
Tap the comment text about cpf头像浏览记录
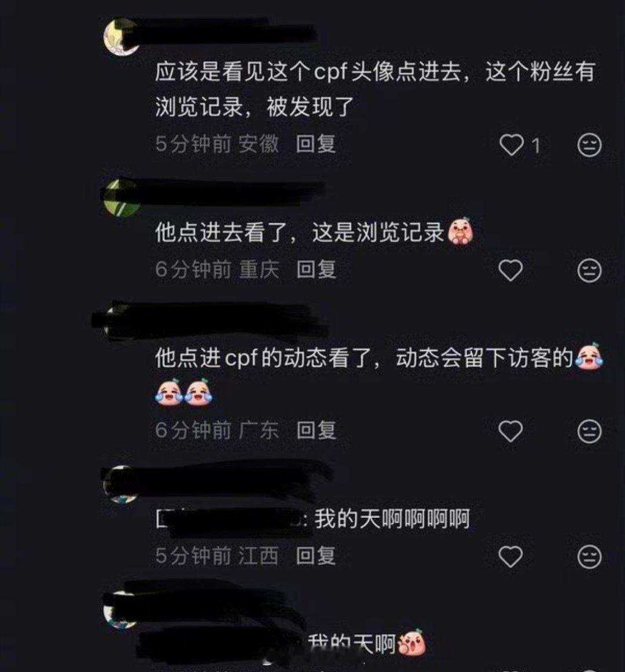(x=375, y=89)
